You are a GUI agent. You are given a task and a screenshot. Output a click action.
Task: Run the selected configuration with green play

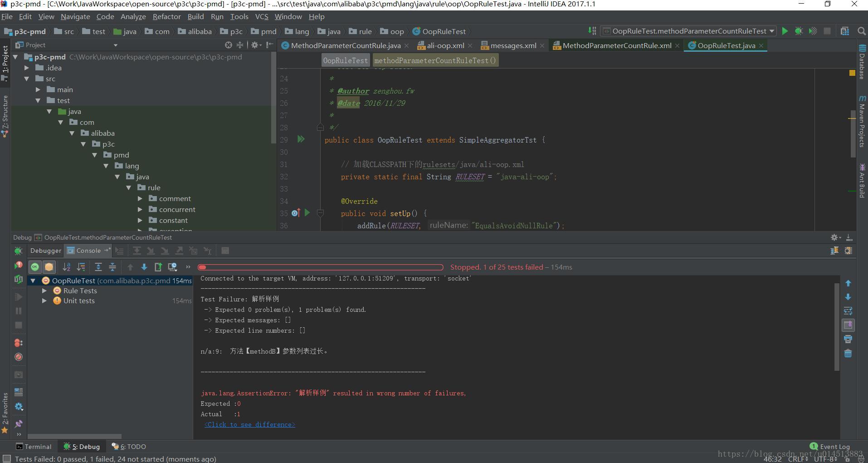coord(785,31)
